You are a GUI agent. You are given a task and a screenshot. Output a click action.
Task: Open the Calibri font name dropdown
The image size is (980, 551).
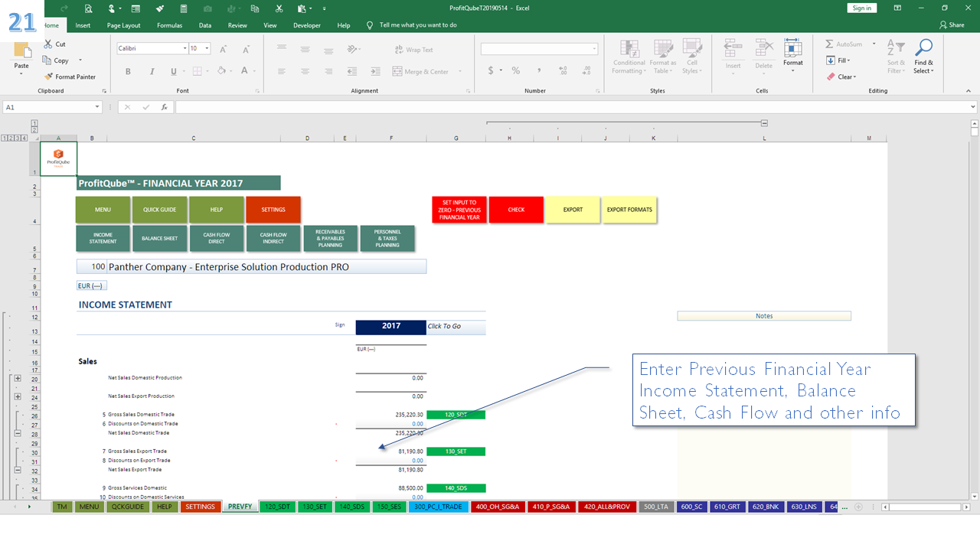(x=185, y=48)
